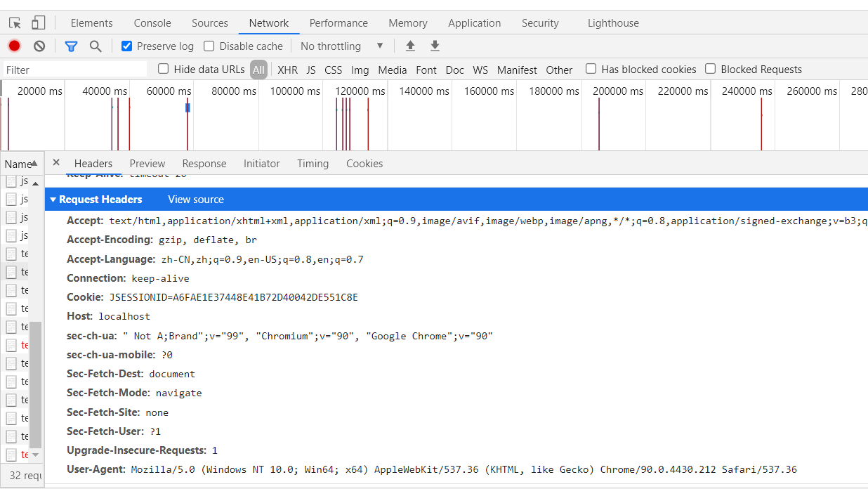Image resolution: width=868 pixels, height=489 pixels.
Task: Toggle the filter funnel icon
Action: point(71,46)
